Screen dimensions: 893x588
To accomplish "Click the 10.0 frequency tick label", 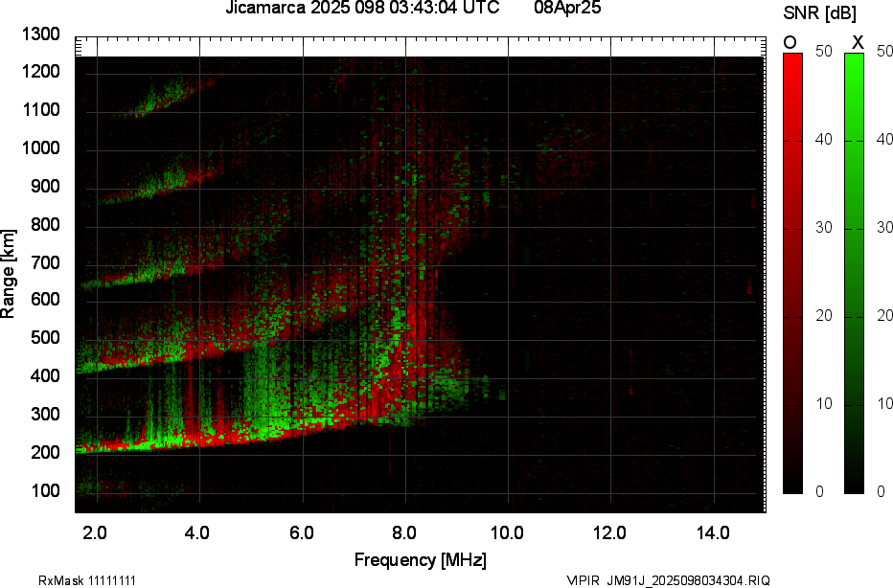I will [507, 532].
